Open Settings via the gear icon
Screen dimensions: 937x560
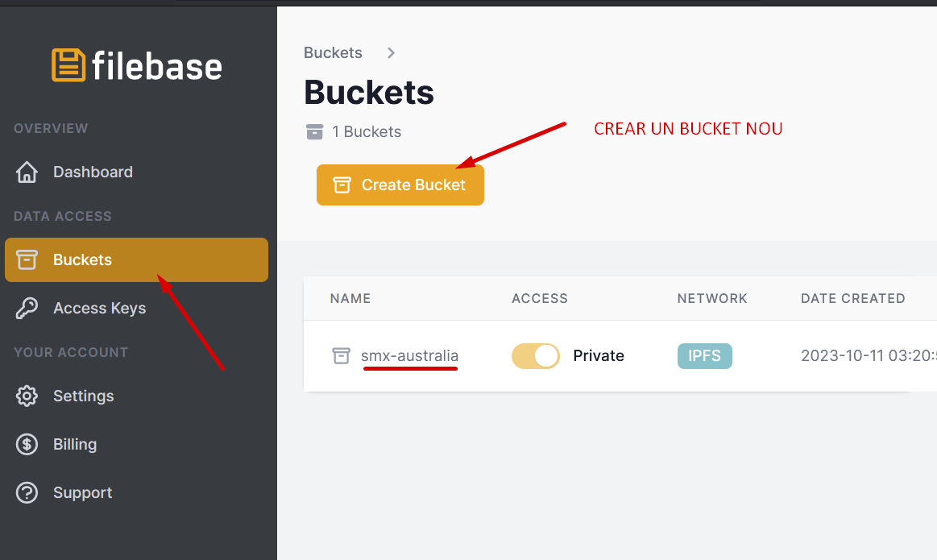(x=27, y=396)
